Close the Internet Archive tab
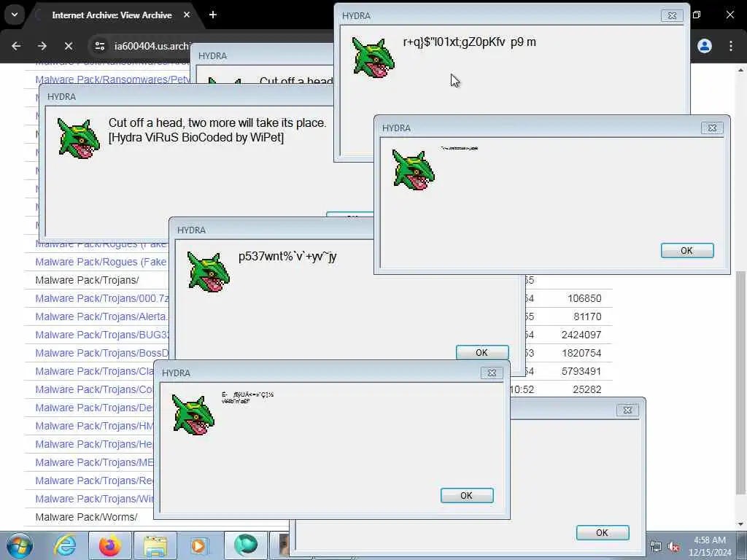This screenshot has width=747, height=560. 187,15
